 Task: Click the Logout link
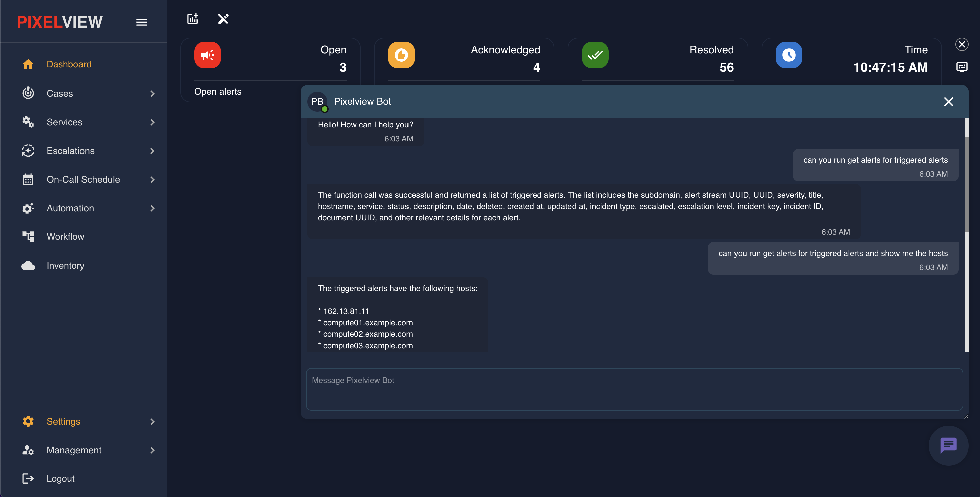[x=60, y=478]
